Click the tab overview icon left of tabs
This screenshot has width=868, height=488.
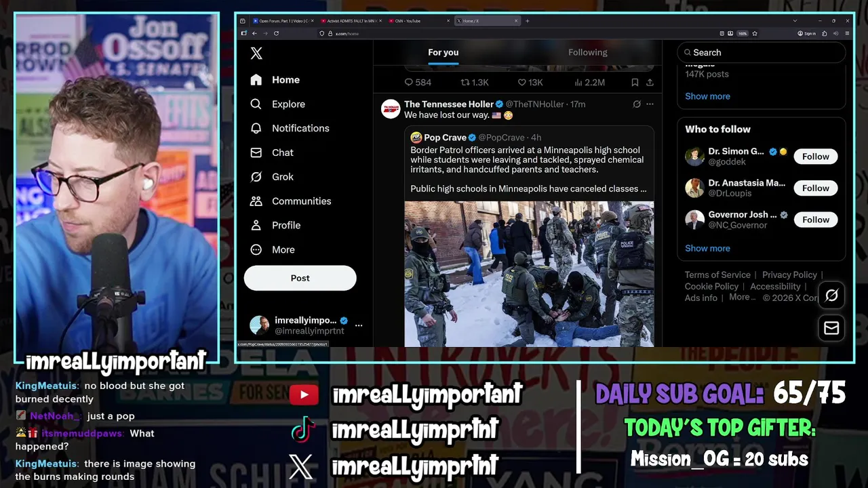(243, 21)
